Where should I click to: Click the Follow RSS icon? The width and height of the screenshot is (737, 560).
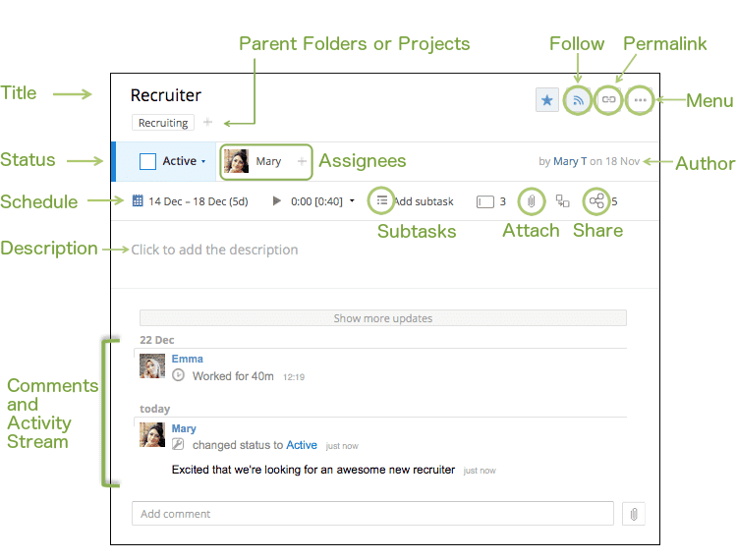coord(579,99)
